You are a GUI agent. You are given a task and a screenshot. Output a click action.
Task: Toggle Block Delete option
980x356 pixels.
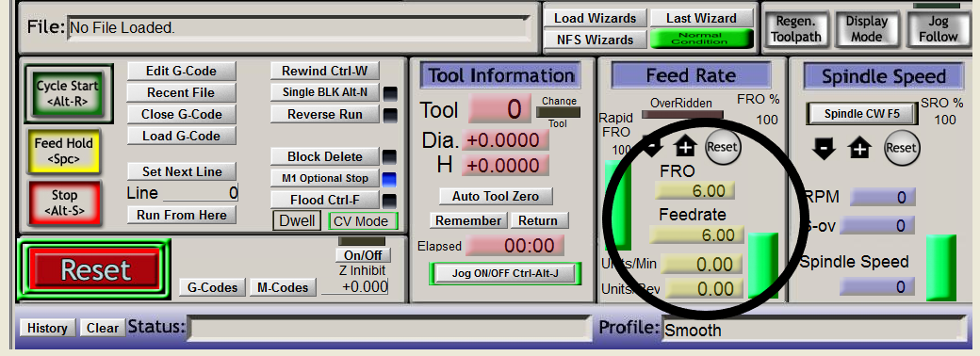click(325, 156)
